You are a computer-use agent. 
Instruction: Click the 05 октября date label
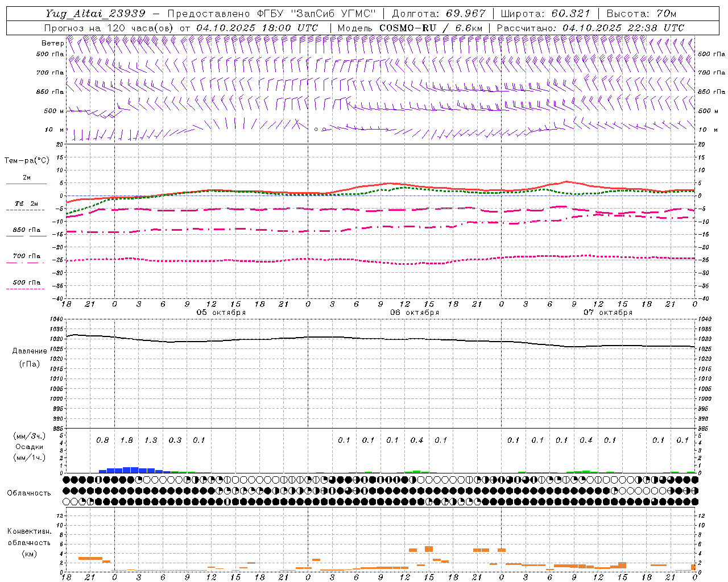point(221,313)
